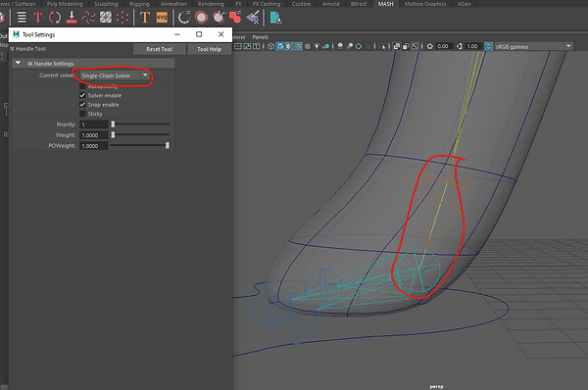Toggle use all lights bulb icon
The image size is (588, 390).
click(x=317, y=46)
